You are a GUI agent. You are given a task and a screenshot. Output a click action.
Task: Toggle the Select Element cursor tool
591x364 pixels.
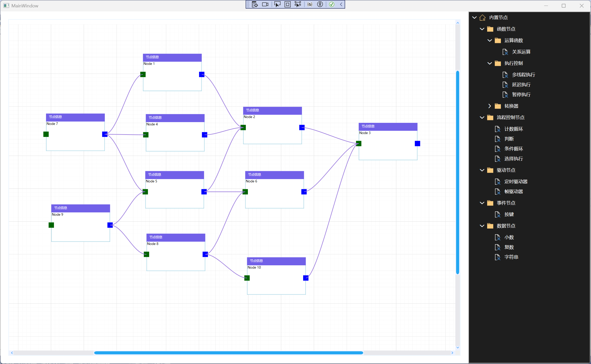(277, 4)
